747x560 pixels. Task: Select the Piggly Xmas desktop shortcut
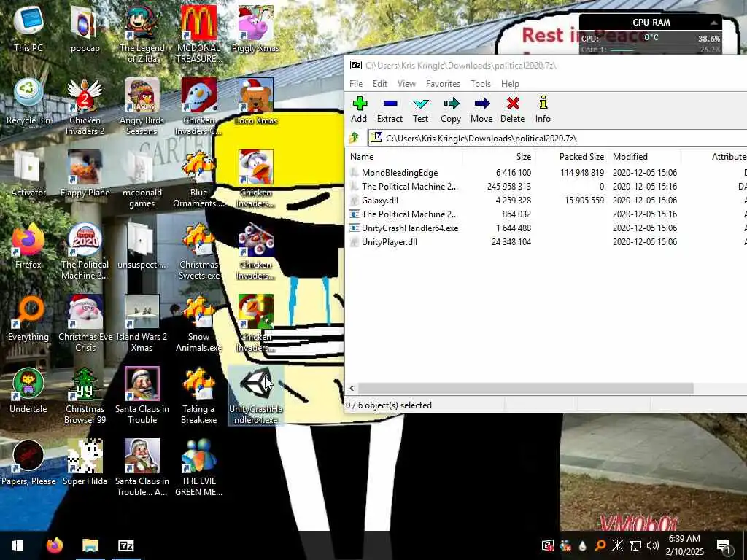[x=256, y=29]
